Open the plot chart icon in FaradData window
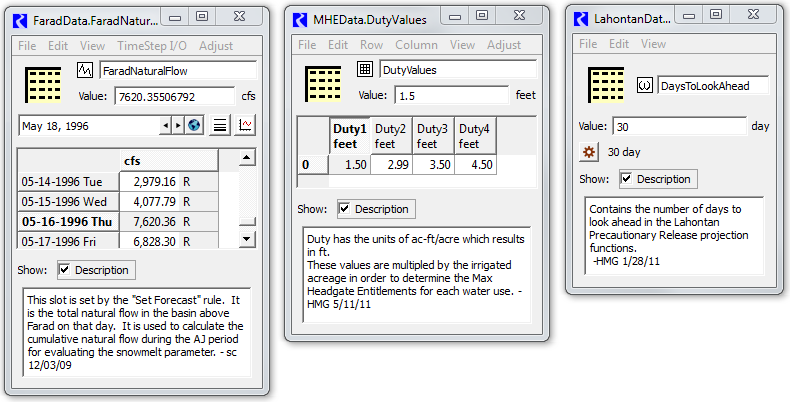This screenshot has width=790, height=402. click(245, 125)
